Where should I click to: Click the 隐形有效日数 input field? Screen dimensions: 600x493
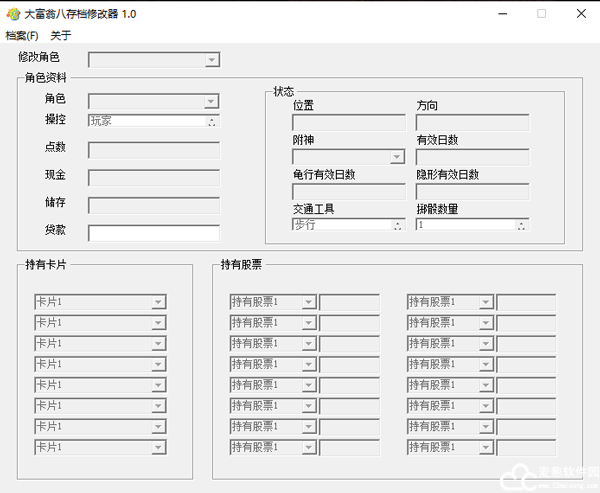(472, 191)
